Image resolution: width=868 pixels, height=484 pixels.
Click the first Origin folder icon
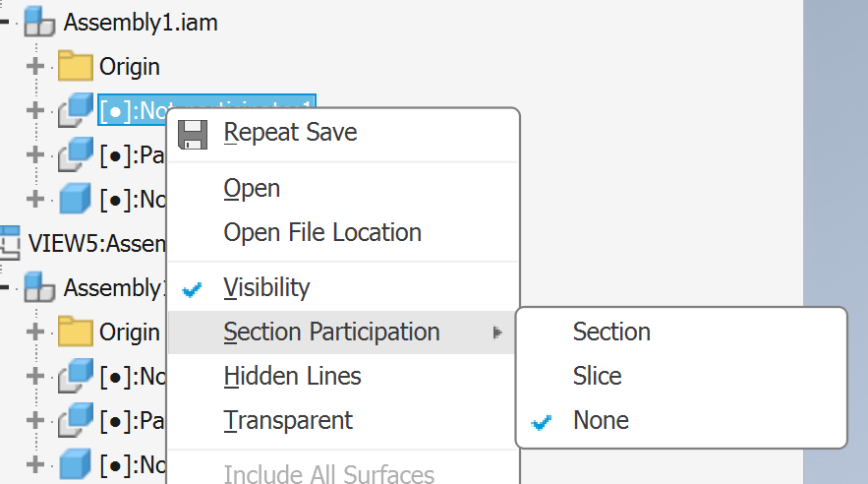(75, 68)
